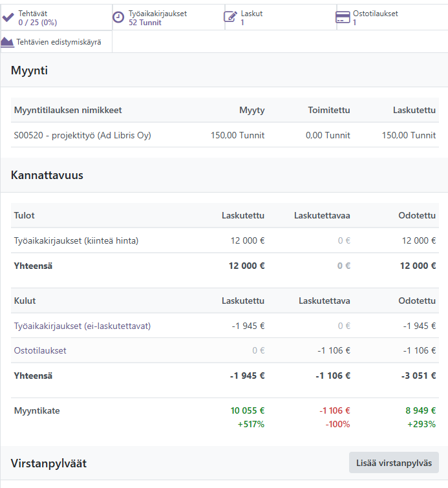This screenshot has height=488, width=448.
Task: Add a milestone with Lisää virstanpylväs
Action: pos(394,463)
